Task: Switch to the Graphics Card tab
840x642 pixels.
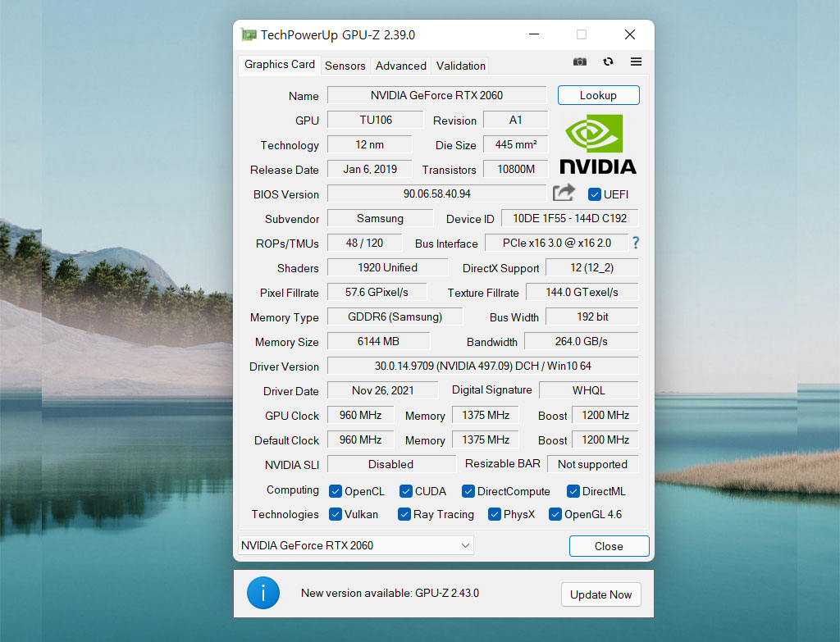Action: [280, 64]
